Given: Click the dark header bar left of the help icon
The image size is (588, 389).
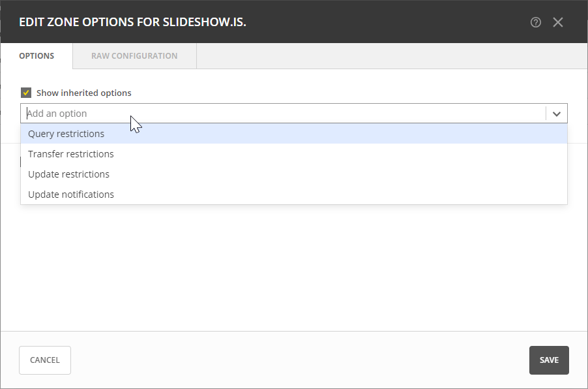Looking at the screenshot, I should [391, 22].
